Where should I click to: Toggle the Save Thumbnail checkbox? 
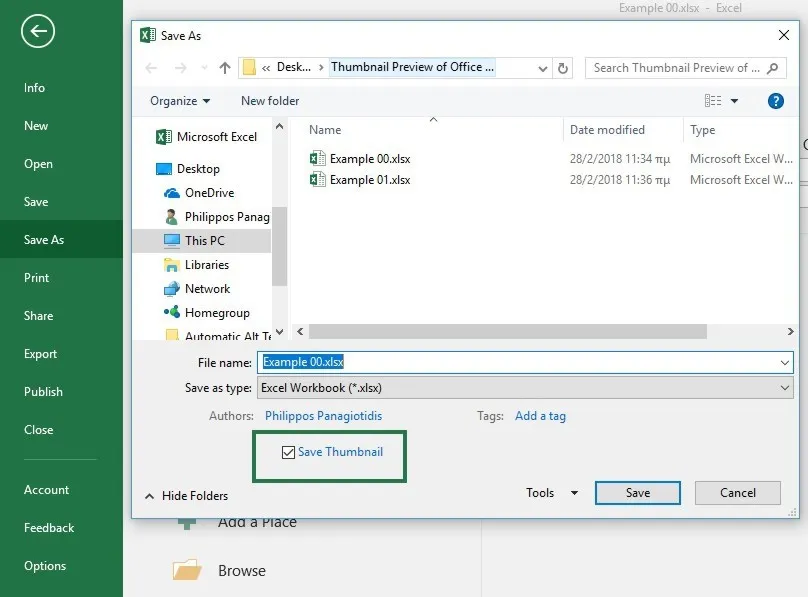[288, 452]
